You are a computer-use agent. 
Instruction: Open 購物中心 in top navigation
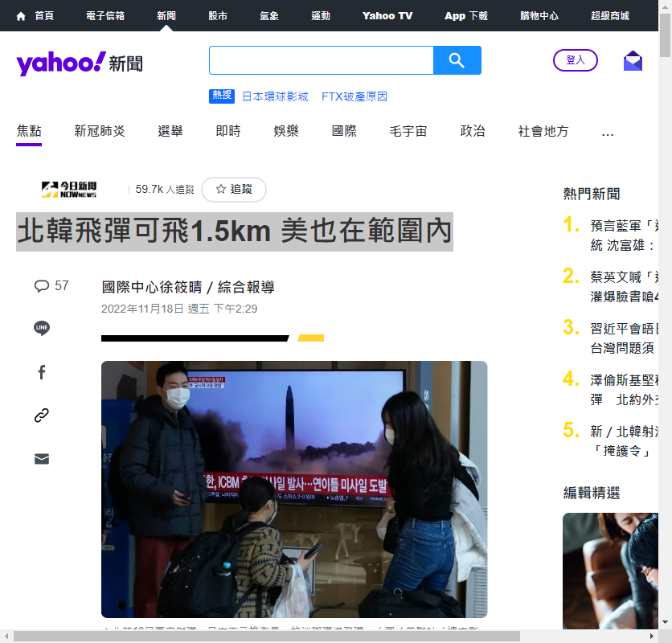pyautogui.click(x=539, y=16)
